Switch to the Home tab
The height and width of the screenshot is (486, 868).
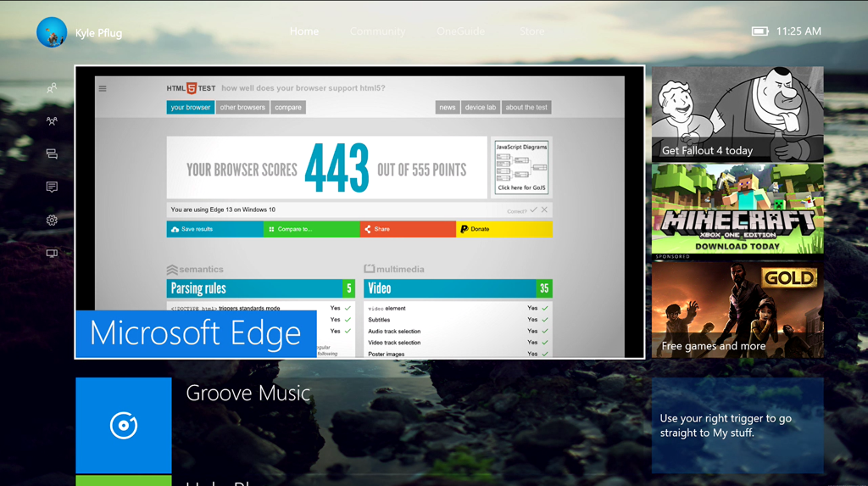point(304,31)
